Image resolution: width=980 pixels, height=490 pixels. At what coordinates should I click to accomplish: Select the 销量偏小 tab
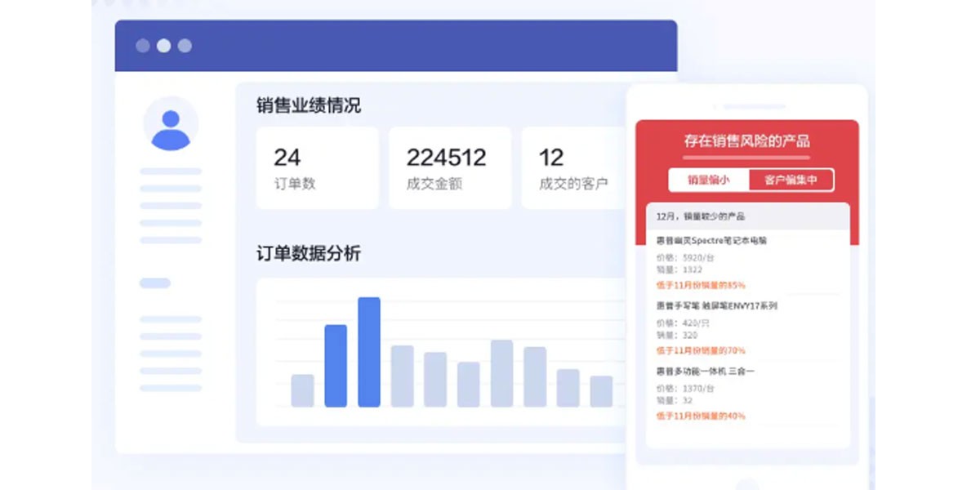point(709,180)
